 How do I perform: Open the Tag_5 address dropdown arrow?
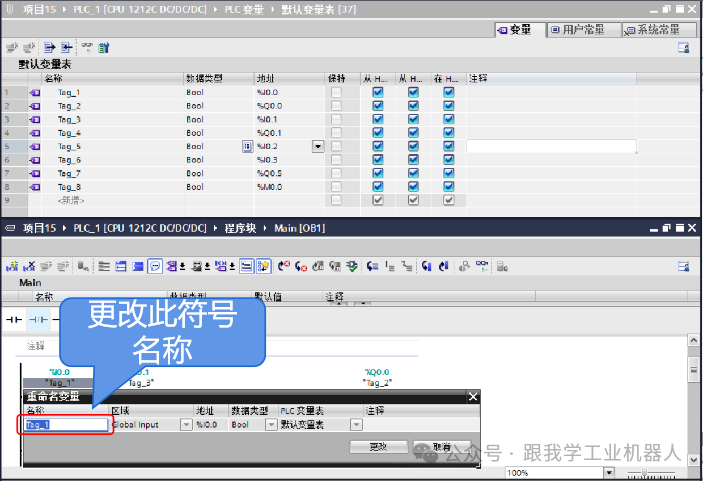tap(318, 146)
